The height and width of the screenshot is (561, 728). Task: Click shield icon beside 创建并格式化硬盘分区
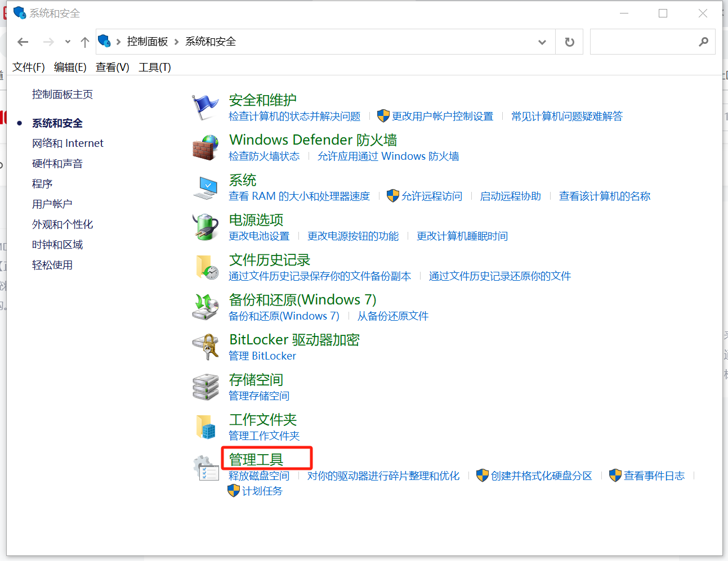483,475
